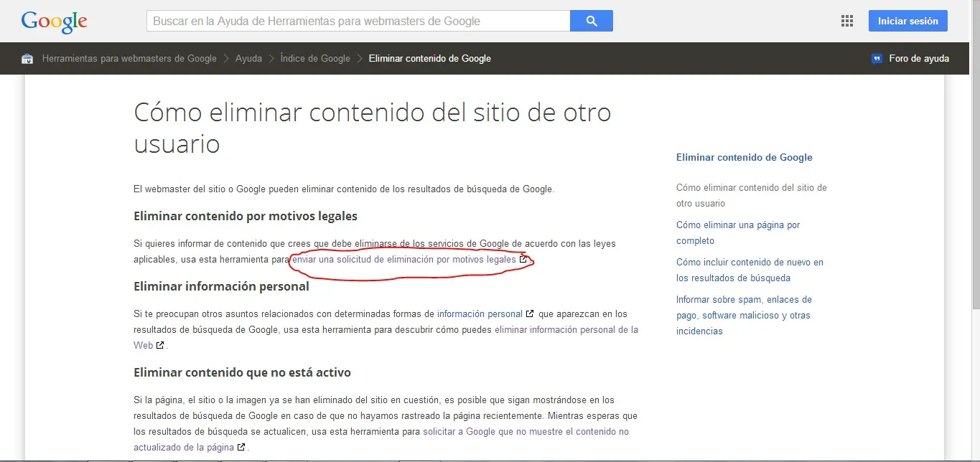Open the Google apps grid icon
980x462 pixels.
pyautogui.click(x=847, y=21)
